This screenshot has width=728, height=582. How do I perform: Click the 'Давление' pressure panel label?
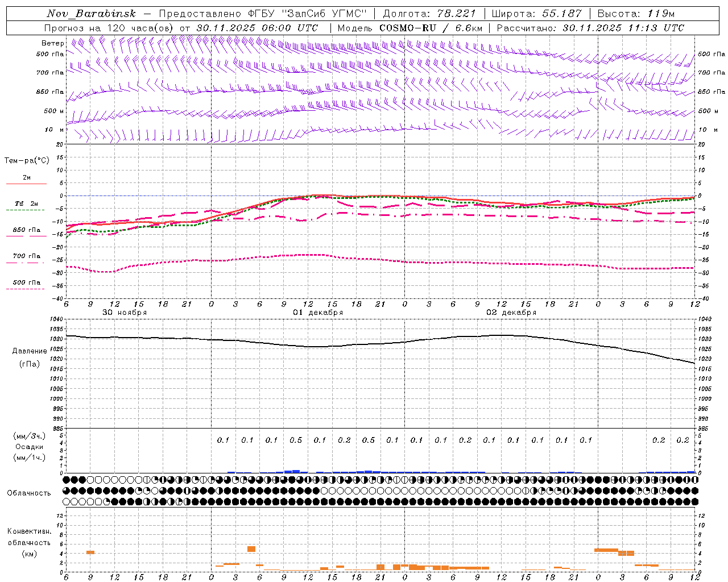pyautogui.click(x=30, y=351)
